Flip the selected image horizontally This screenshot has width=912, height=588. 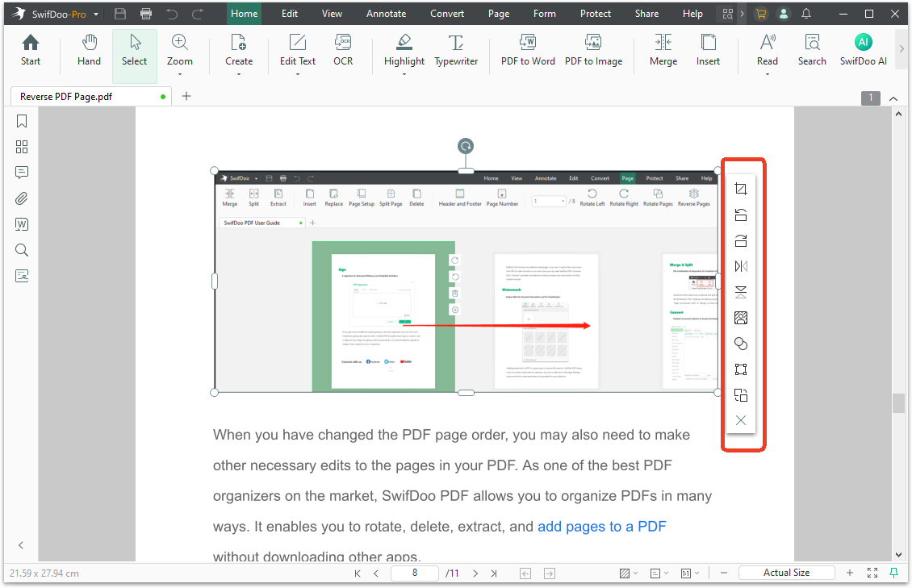(x=740, y=266)
